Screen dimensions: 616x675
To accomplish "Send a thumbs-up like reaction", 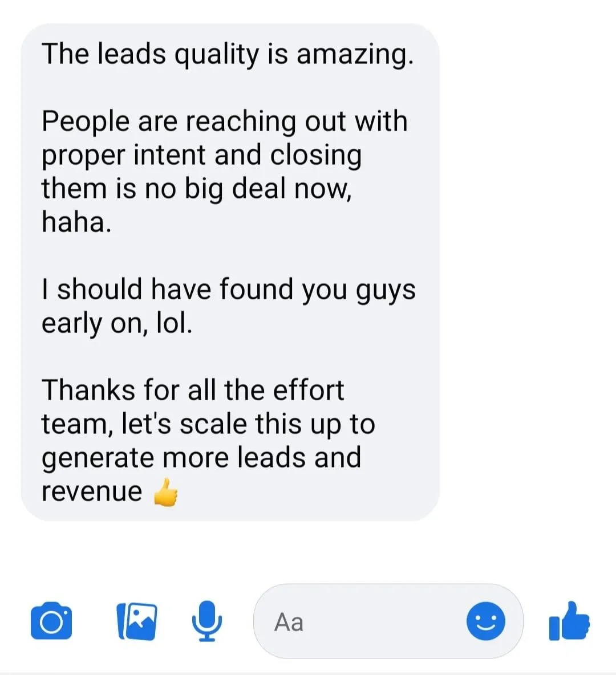I will click(x=569, y=621).
